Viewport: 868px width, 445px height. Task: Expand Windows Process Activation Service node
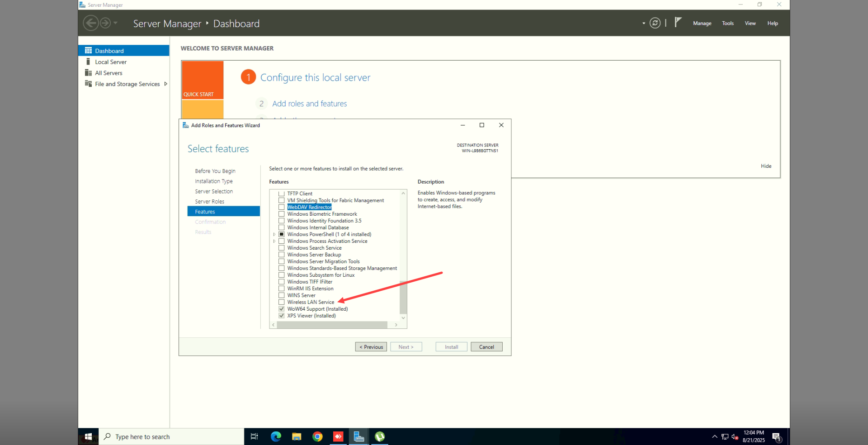click(x=274, y=241)
